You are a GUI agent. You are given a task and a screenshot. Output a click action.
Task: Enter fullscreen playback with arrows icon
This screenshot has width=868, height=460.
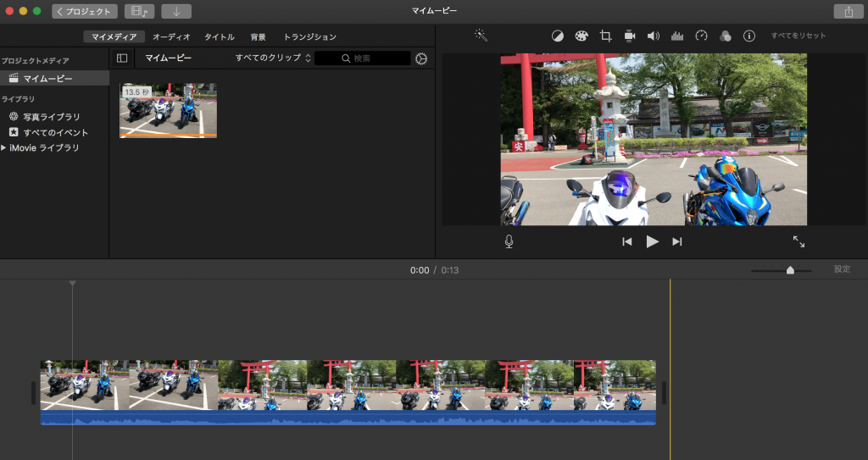click(798, 241)
